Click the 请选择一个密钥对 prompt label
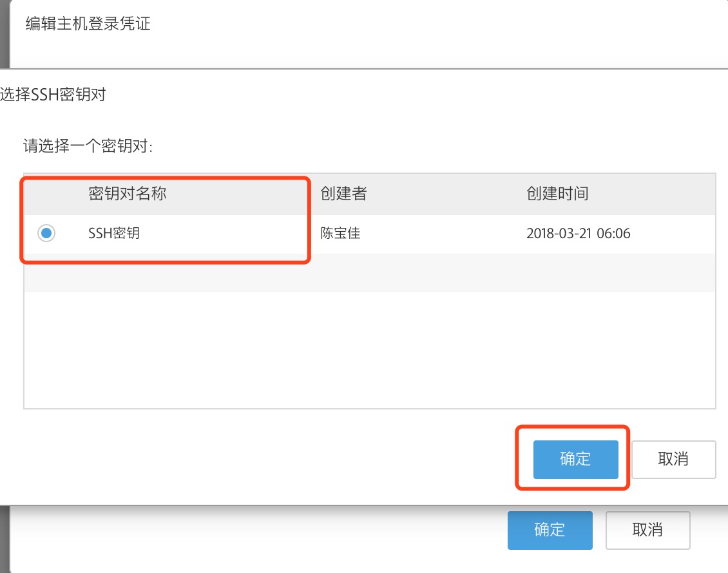 pos(88,146)
